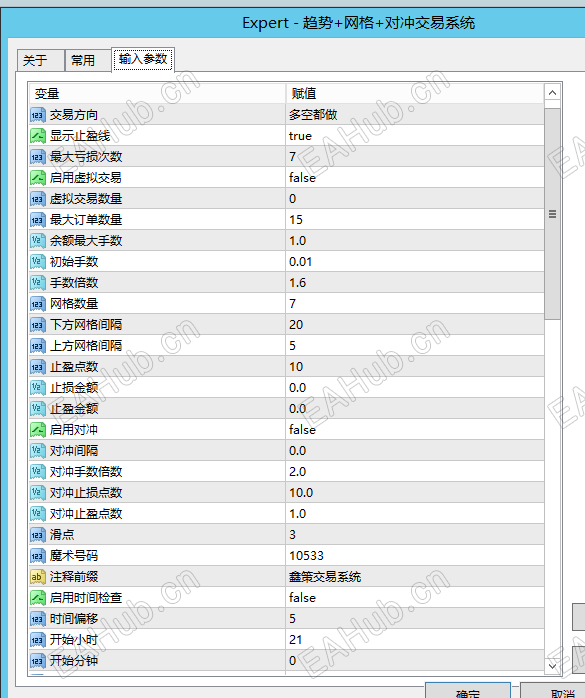Click the boolean icon beside 启用对冲
This screenshot has width=585, height=698.
pyautogui.click(x=38, y=430)
